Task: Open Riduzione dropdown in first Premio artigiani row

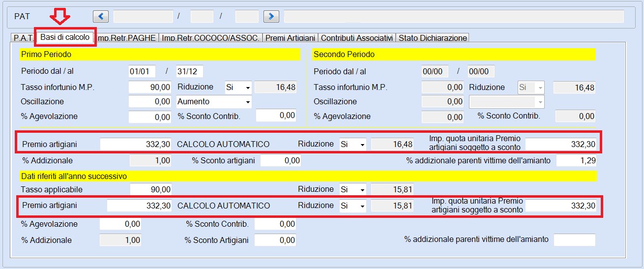Action: click(353, 144)
